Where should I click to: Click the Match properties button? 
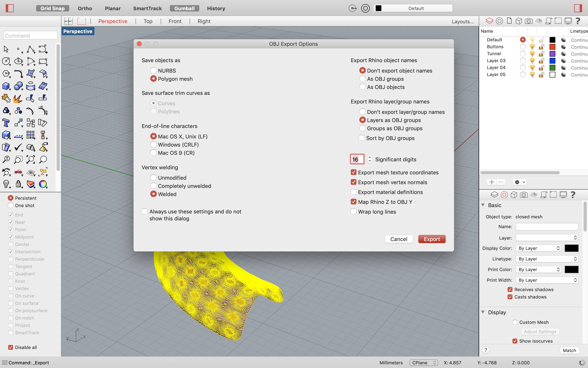570,350
